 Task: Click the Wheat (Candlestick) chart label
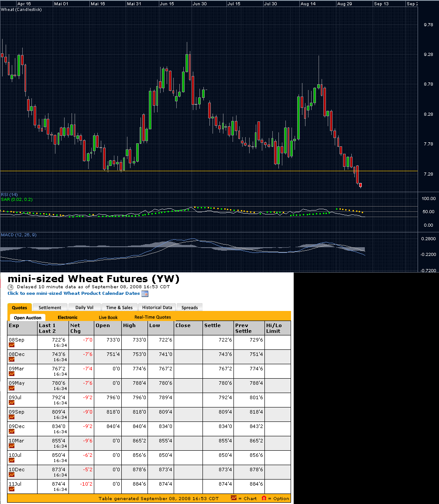tap(21, 9)
